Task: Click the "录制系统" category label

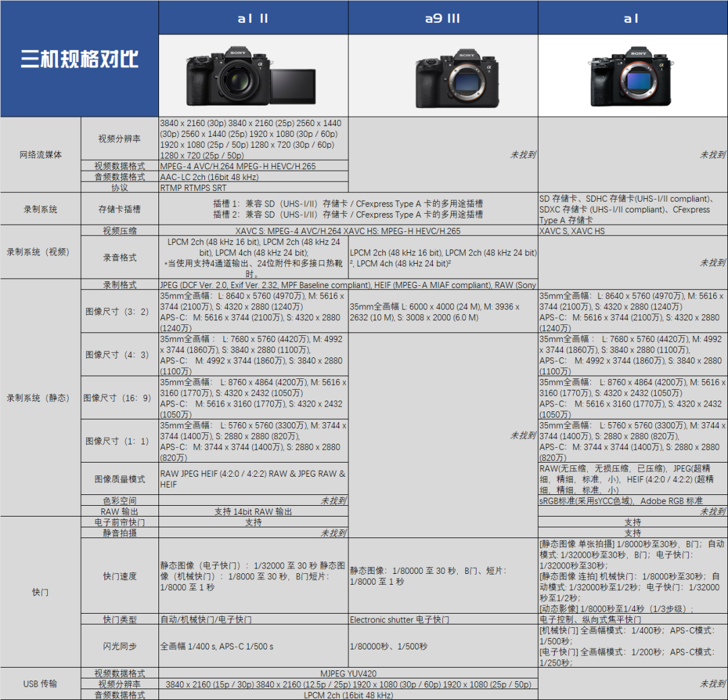Action: (x=40, y=209)
